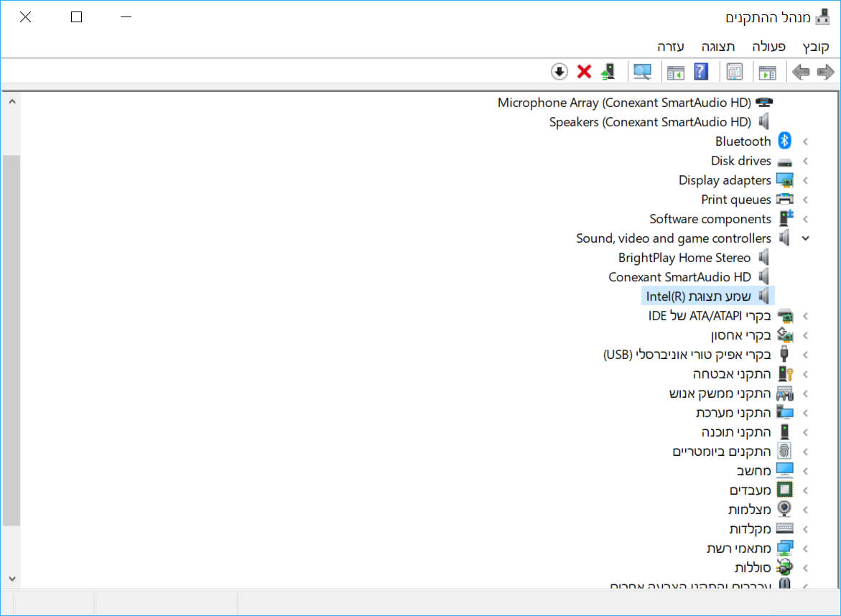The width and height of the screenshot is (841, 616).
Task: Select the מתאמי רשת category label
Action: pyautogui.click(x=738, y=548)
